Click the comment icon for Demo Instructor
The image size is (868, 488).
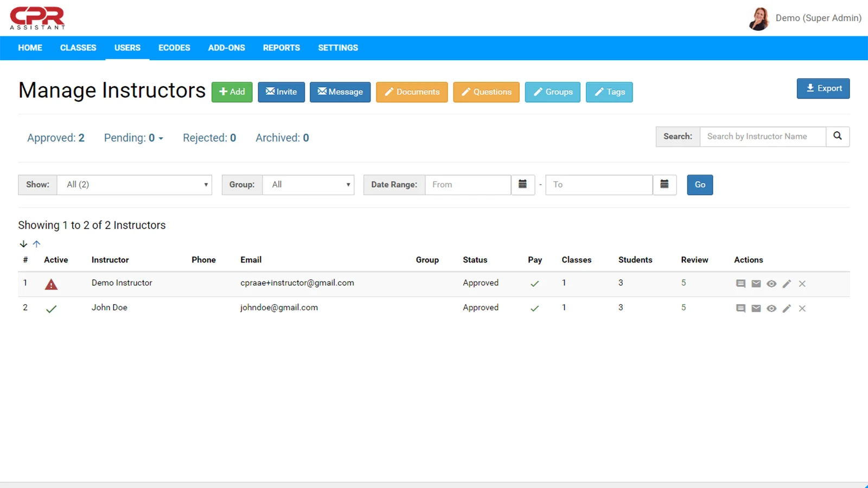point(741,284)
